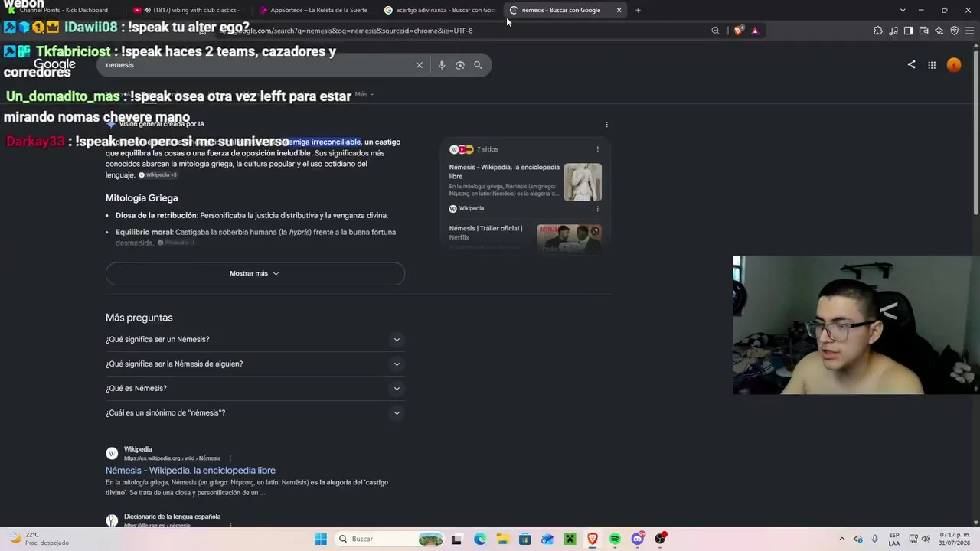
Task: Open the browser main hamburger menu
Action: click(x=969, y=31)
